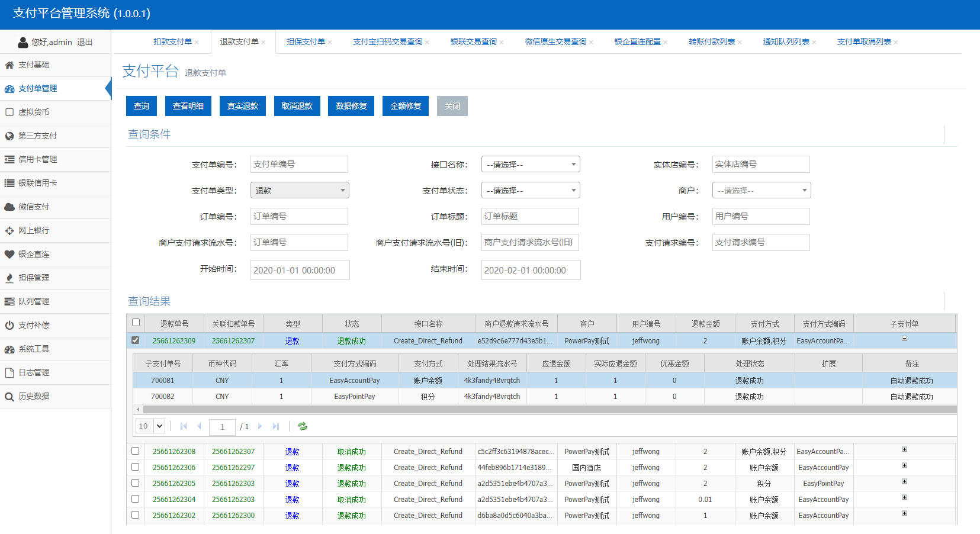The width and height of the screenshot is (980, 534).
Task: Click the tasks icon beside 队列管理
Action: pyautogui.click(x=9, y=301)
